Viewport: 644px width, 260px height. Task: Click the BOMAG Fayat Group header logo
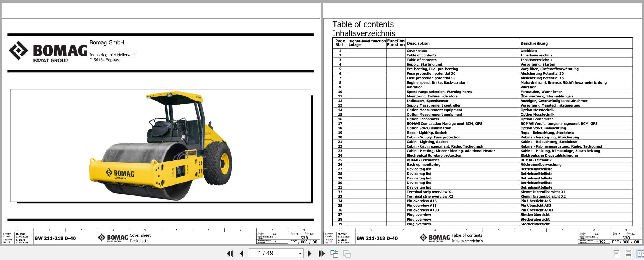coord(48,51)
